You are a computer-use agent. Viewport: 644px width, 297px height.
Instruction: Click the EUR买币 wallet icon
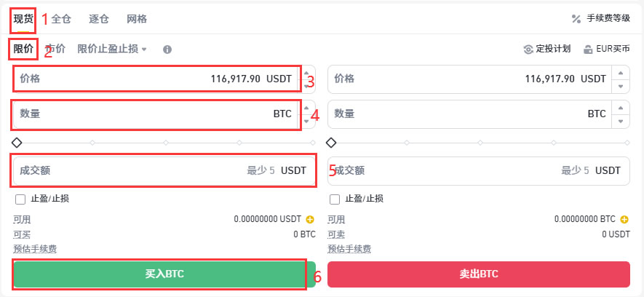588,49
